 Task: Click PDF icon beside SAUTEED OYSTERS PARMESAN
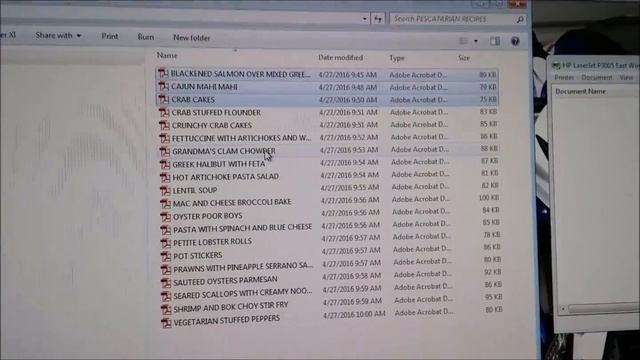166,282
